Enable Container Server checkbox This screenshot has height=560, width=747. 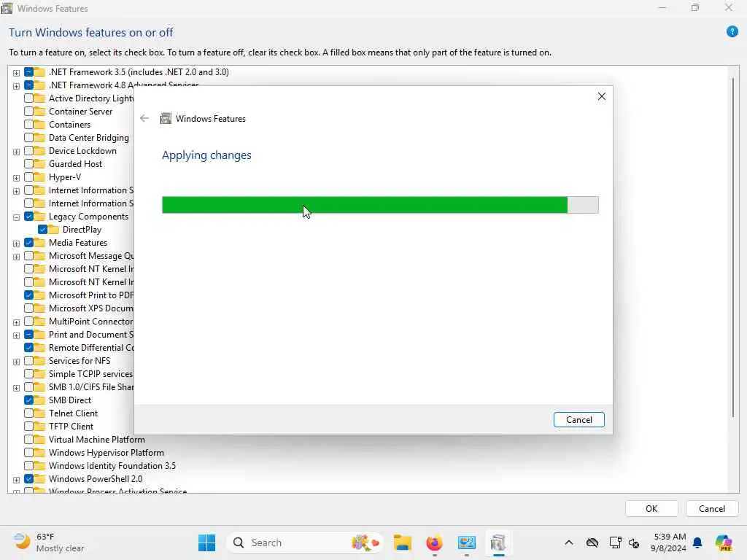28,112
